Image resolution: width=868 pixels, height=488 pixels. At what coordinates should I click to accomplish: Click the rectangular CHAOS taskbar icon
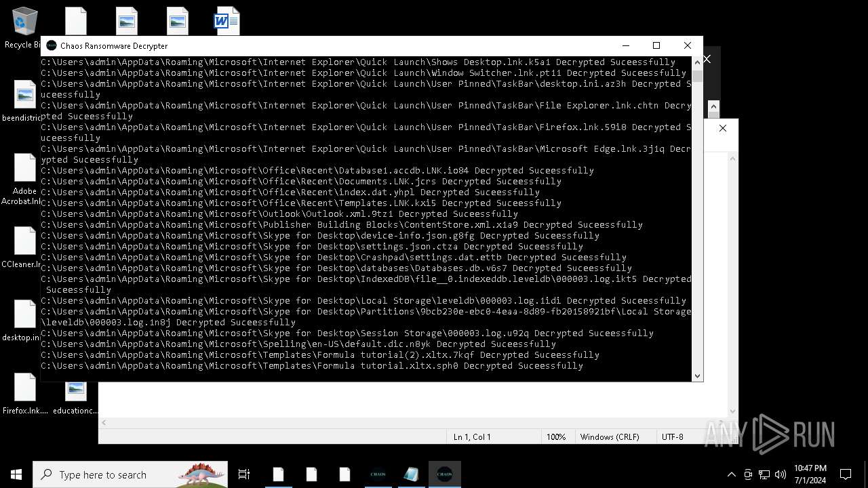[x=378, y=474]
